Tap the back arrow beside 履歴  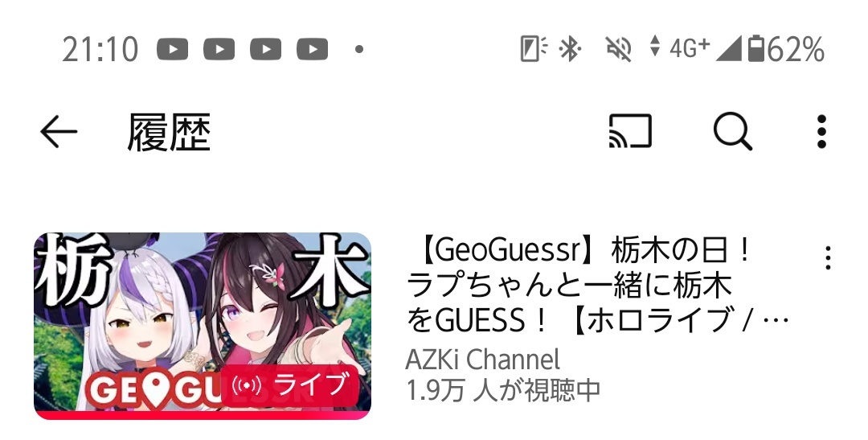coord(59,132)
